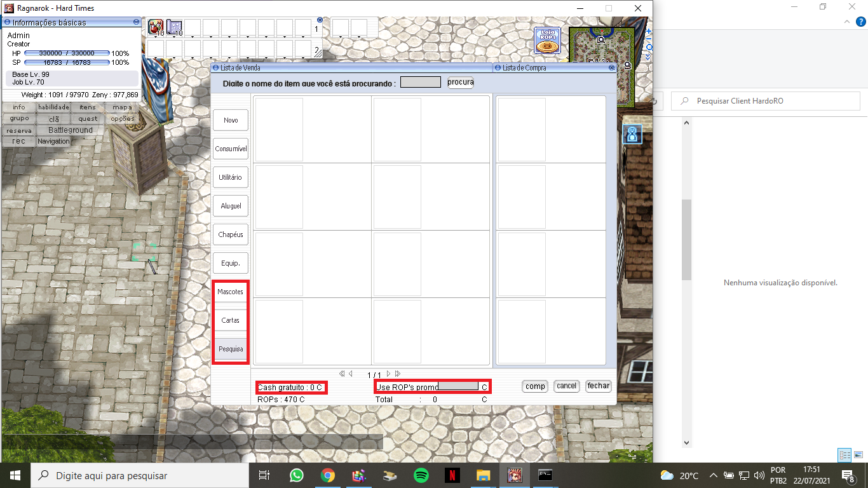Screen dimensions: 868x488
Task: Switch Explorer to details view icon
Action: click(844, 455)
